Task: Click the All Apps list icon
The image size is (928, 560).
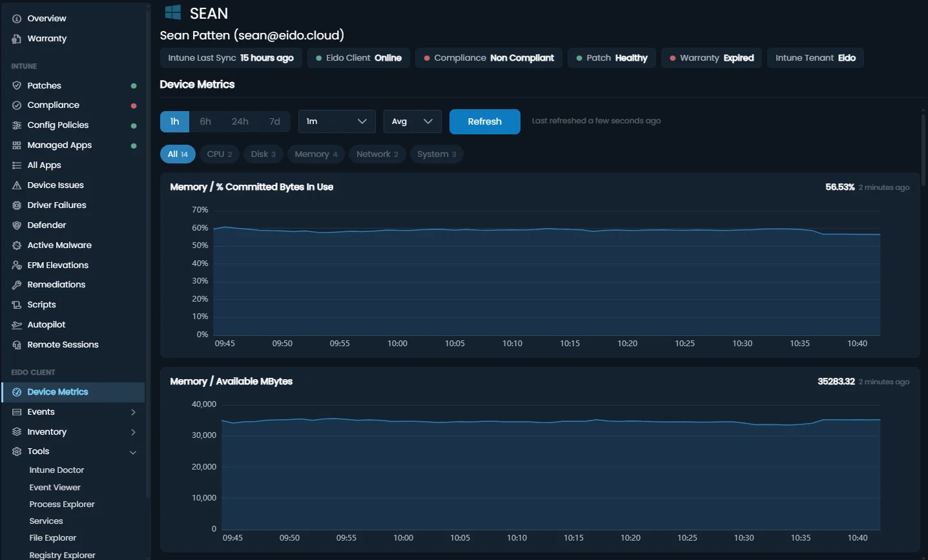Action: (x=17, y=165)
